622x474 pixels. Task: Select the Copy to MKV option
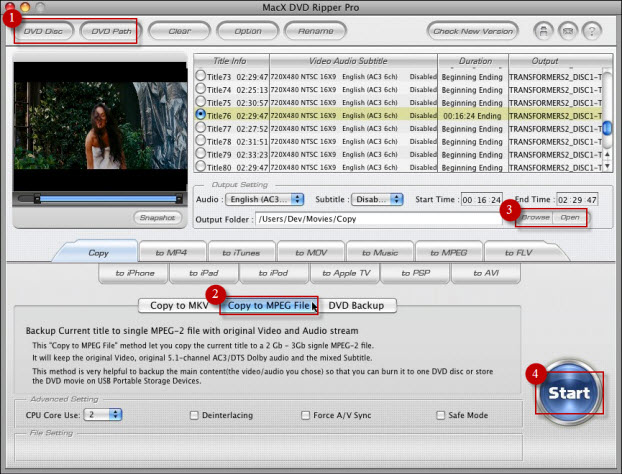pyautogui.click(x=179, y=305)
